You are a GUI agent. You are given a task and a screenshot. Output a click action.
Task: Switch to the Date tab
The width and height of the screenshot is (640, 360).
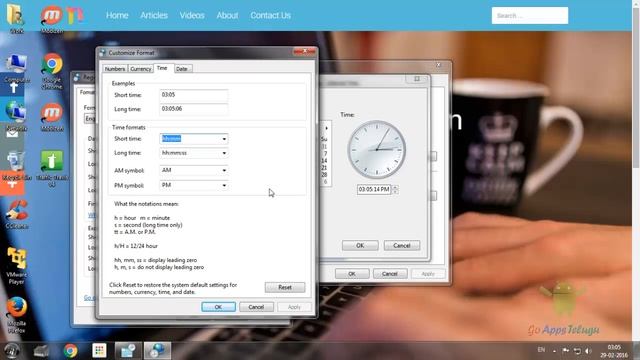(182, 69)
